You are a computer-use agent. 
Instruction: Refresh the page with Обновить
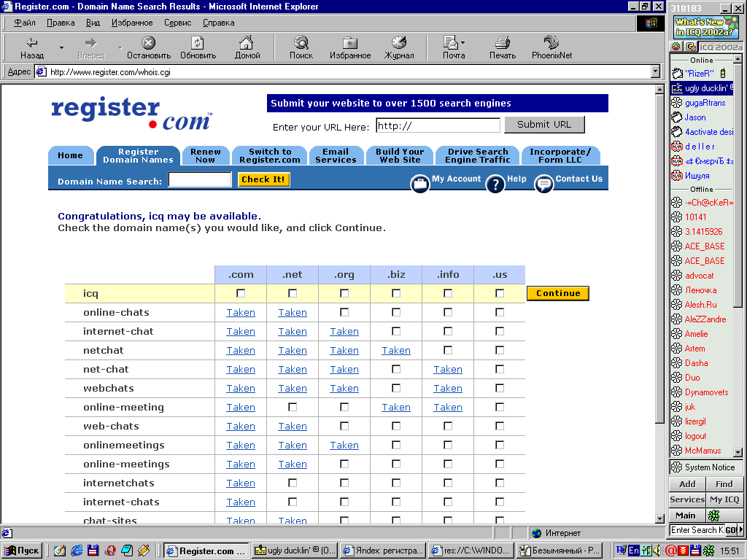pyautogui.click(x=198, y=47)
